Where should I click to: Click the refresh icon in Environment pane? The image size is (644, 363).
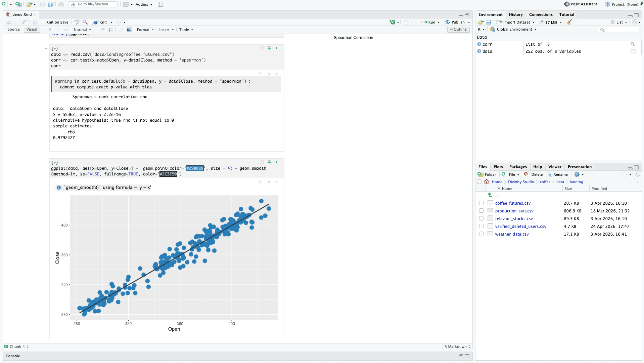(x=634, y=22)
